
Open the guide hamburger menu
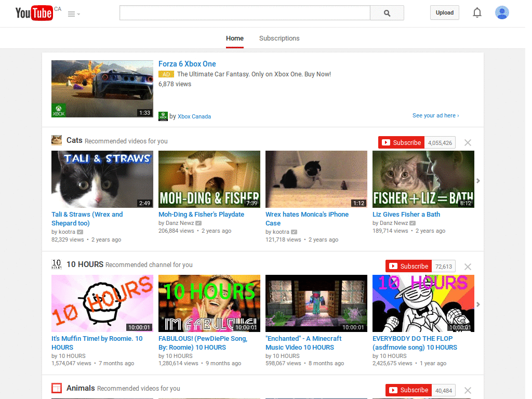[74, 14]
